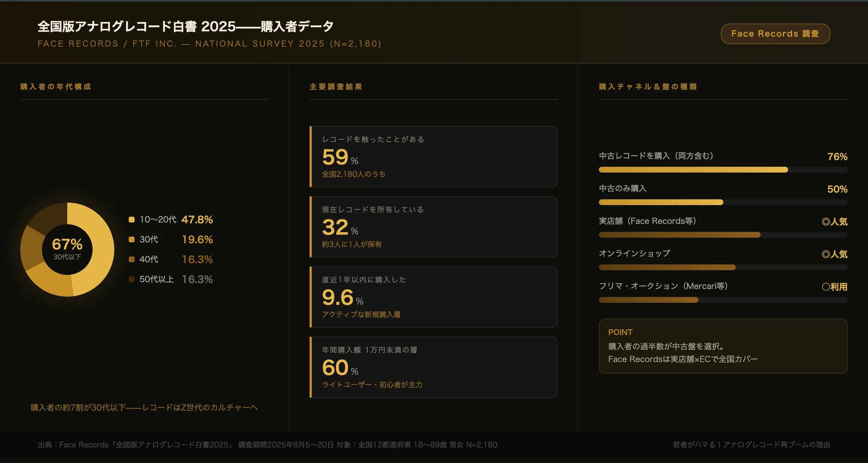The width and height of the screenshot is (868, 463).
Task: Select the 現在レコードを所有している 32% card
Action: [434, 227]
